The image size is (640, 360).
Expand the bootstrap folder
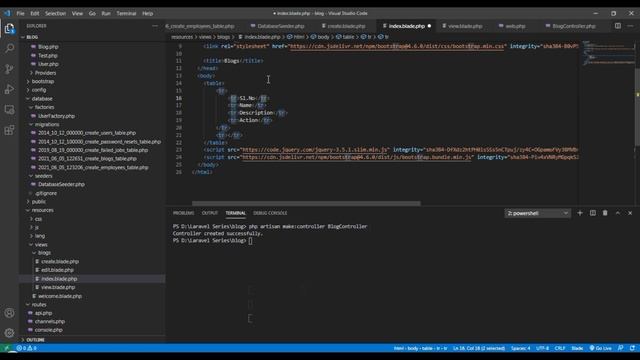[42, 81]
